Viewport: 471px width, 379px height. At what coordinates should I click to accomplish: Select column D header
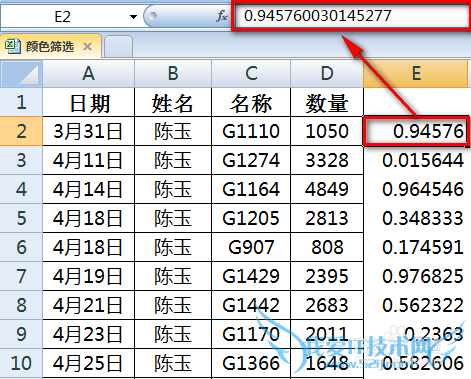pyautogui.click(x=327, y=74)
